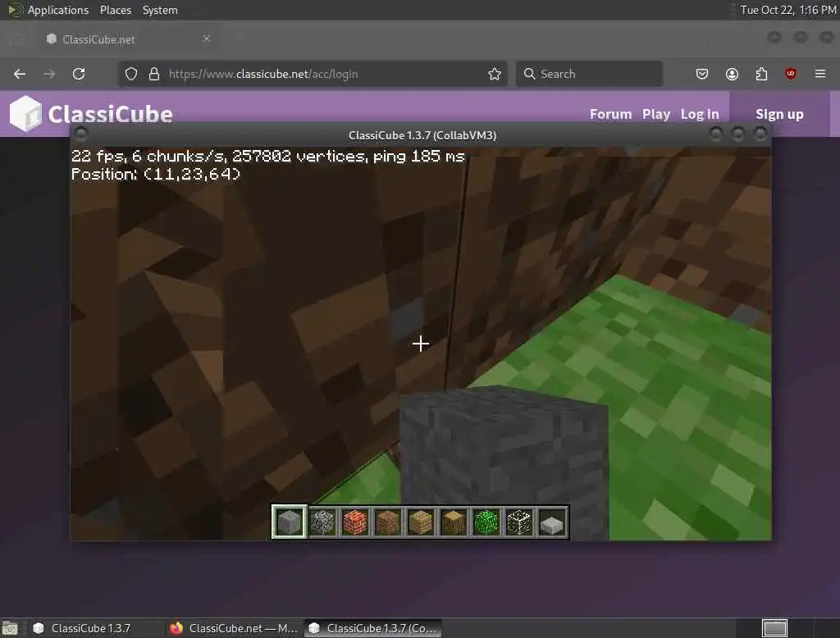
Task: Bookmark this page with the star
Action: [x=495, y=74]
